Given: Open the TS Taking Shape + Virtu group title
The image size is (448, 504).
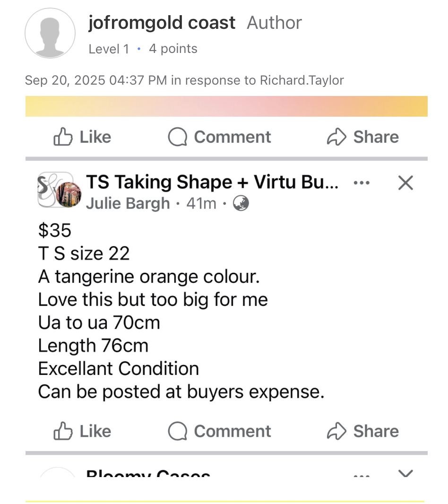Looking at the screenshot, I should coord(212,182).
